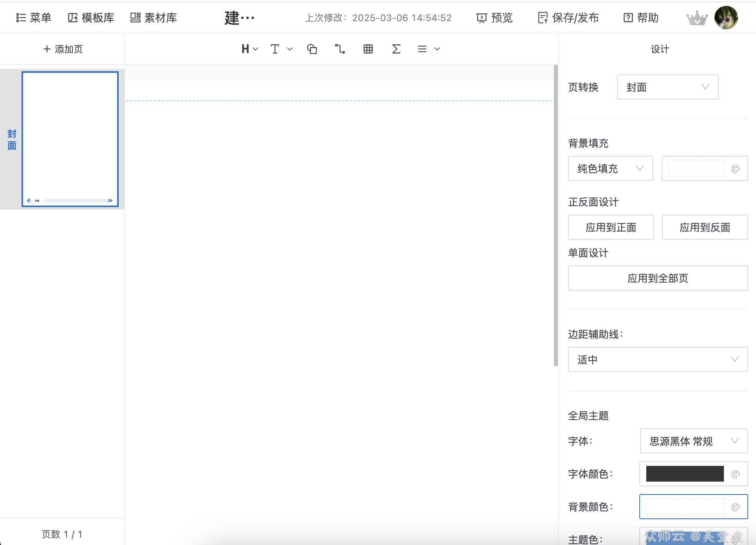Image resolution: width=756 pixels, height=545 pixels.
Task: Open the 素材库 material library
Action: (154, 18)
